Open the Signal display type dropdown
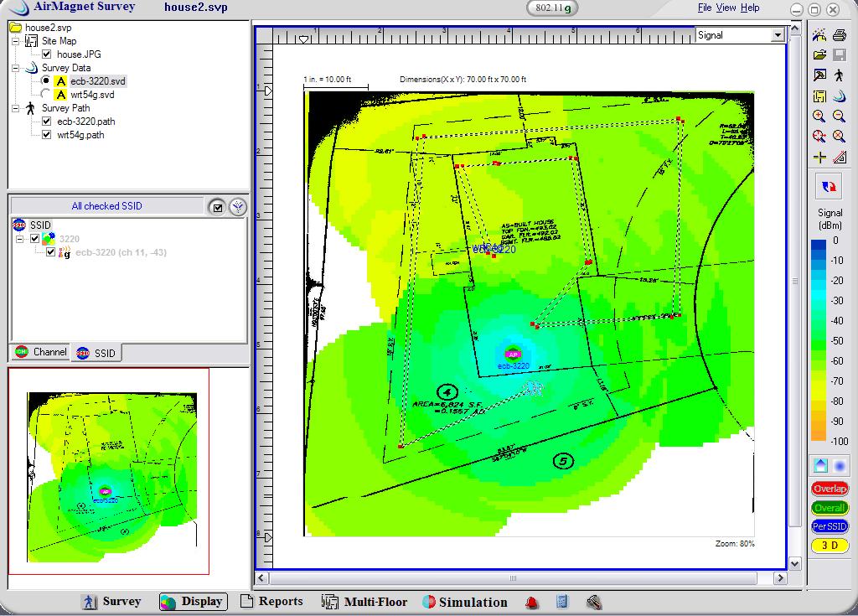 778,35
